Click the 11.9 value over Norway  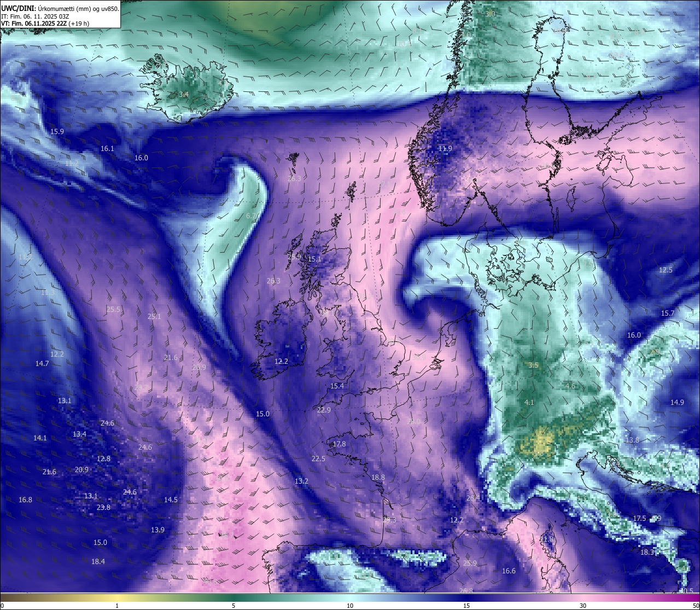coord(446,148)
